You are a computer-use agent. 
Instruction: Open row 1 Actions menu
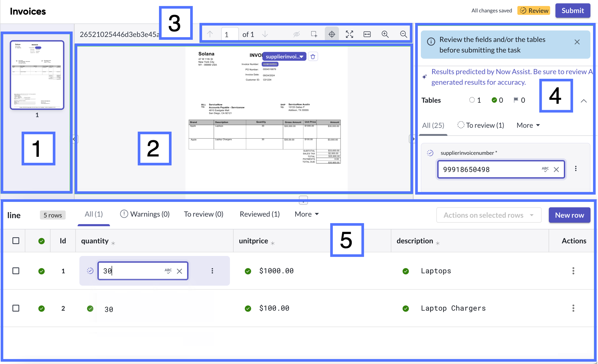(573, 271)
